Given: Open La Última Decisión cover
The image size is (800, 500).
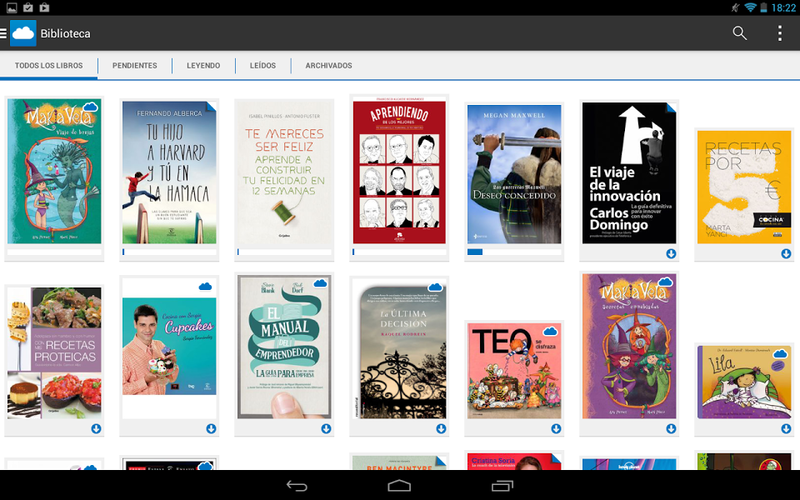Looking at the screenshot, I should 399,349.
